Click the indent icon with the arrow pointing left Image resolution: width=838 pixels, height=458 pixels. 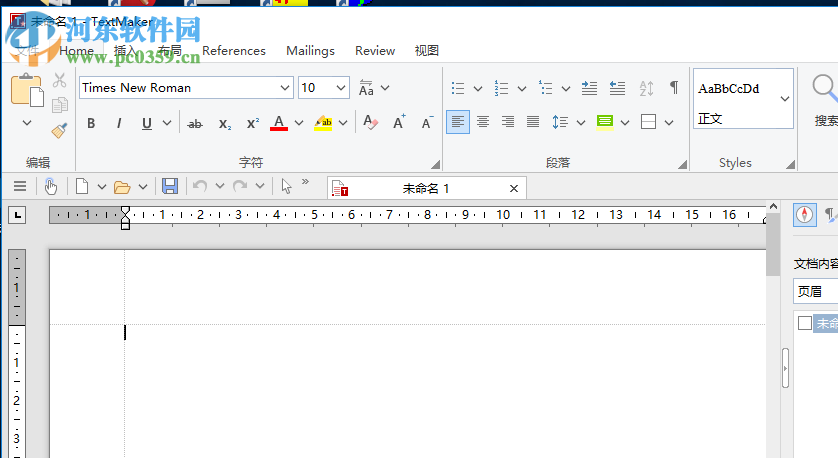click(617, 88)
